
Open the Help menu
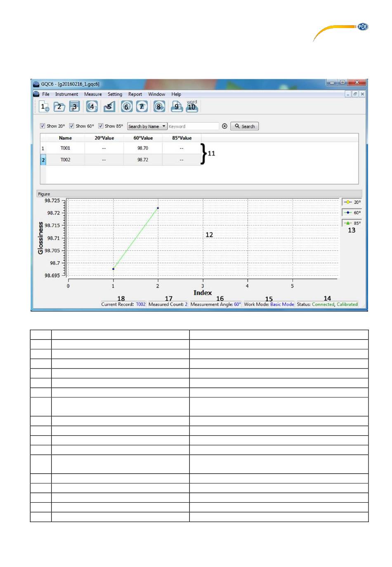(x=176, y=94)
